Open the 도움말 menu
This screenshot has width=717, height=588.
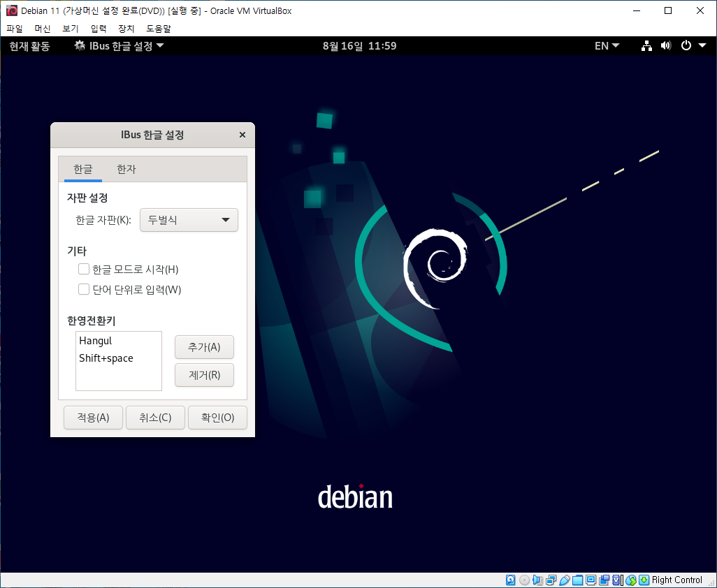tap(158, 29)
